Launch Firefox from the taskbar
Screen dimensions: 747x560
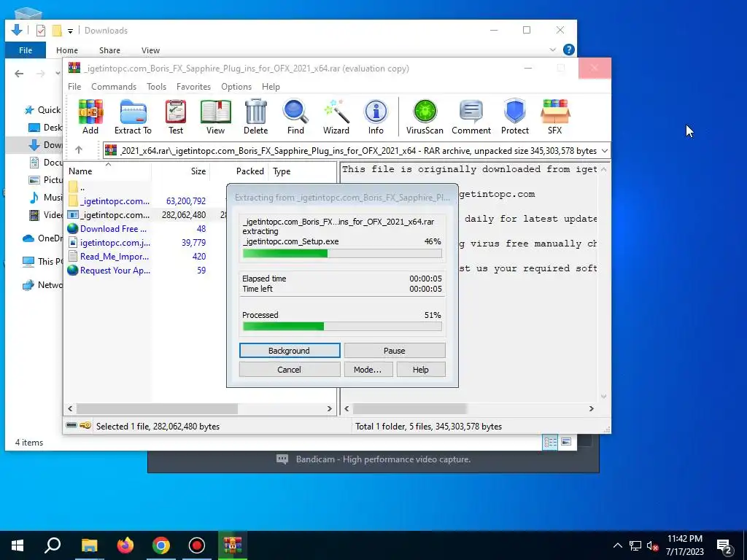pos(125,545)
